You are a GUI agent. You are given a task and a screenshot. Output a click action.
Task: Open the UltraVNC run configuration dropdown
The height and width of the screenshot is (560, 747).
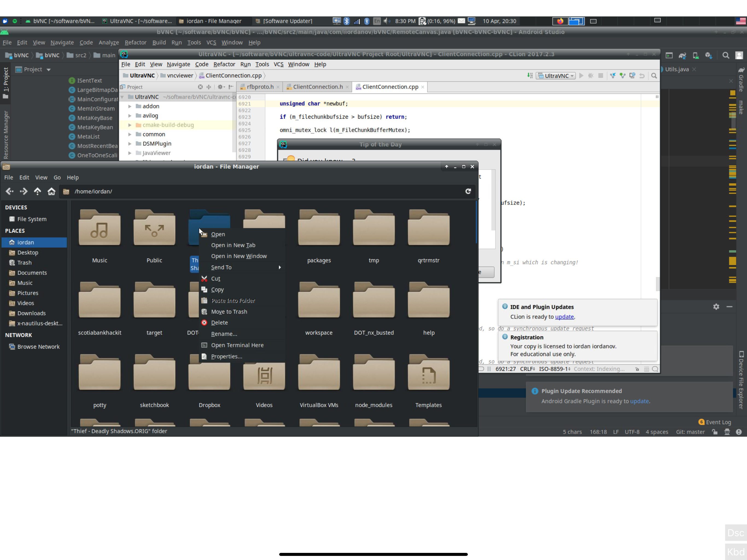click(556, 76)
